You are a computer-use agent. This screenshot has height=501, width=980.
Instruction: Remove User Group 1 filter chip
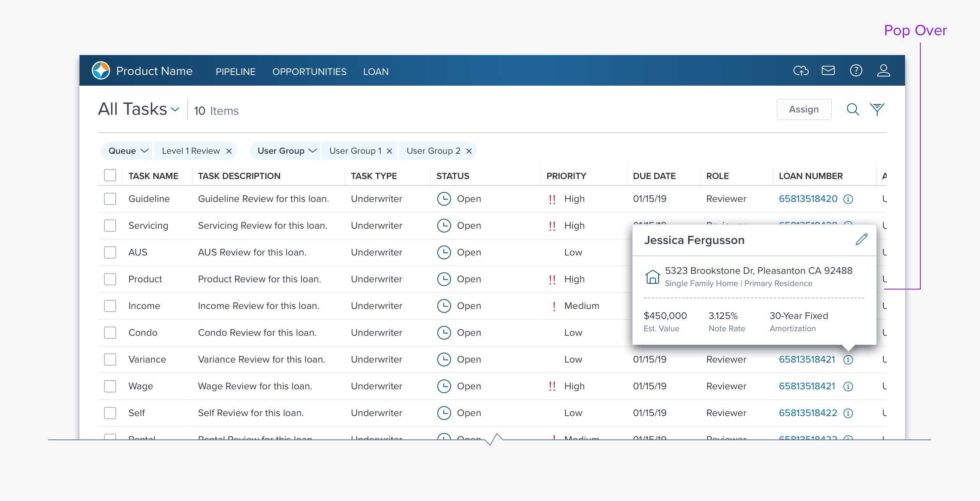[x=389, y=151]
